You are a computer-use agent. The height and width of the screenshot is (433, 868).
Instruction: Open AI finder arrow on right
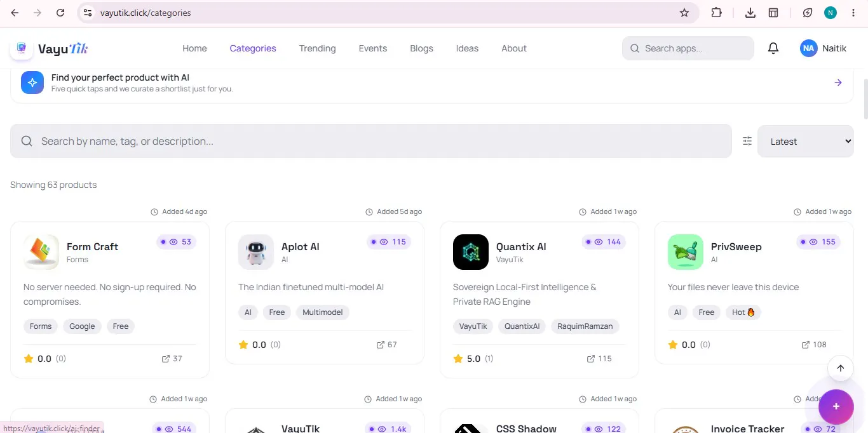838,83
